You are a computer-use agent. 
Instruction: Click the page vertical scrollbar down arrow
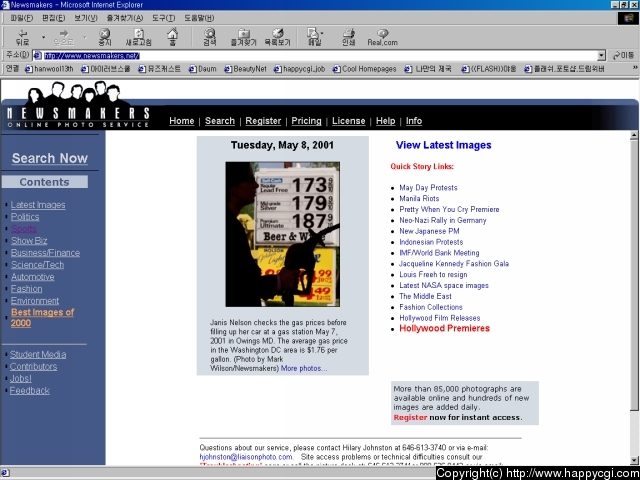[x=634, y=460]
